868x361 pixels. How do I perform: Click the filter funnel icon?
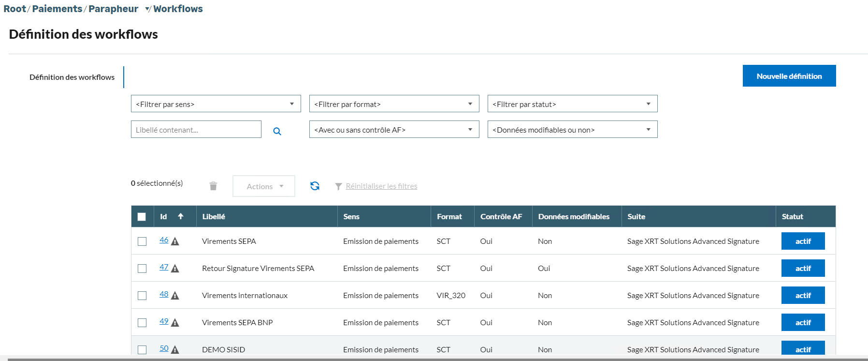click(x=338, y=186)
